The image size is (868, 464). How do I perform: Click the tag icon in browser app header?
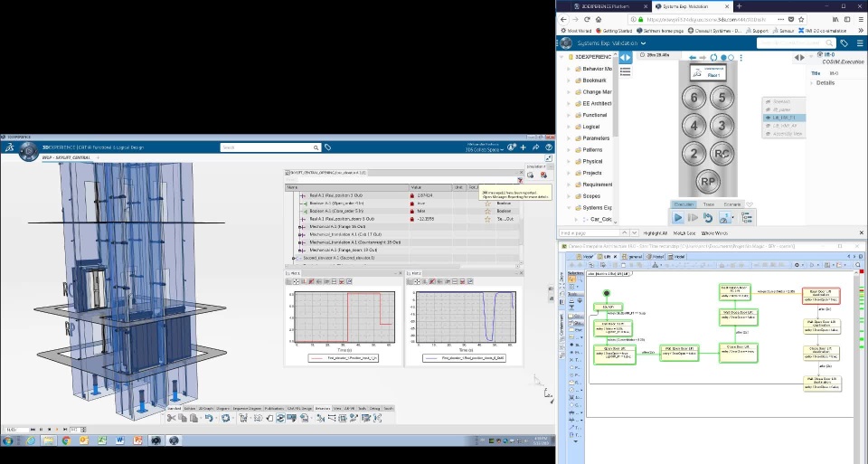tap(844, 43)
